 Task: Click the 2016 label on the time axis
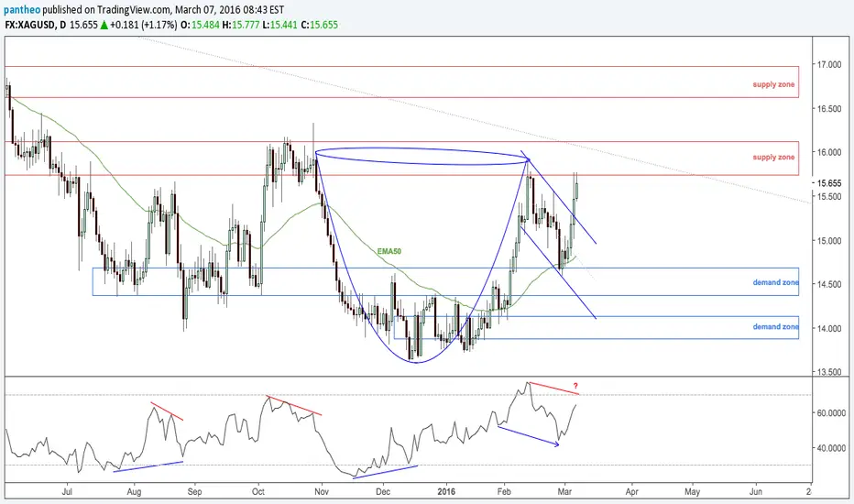click(x=446, y=491)
